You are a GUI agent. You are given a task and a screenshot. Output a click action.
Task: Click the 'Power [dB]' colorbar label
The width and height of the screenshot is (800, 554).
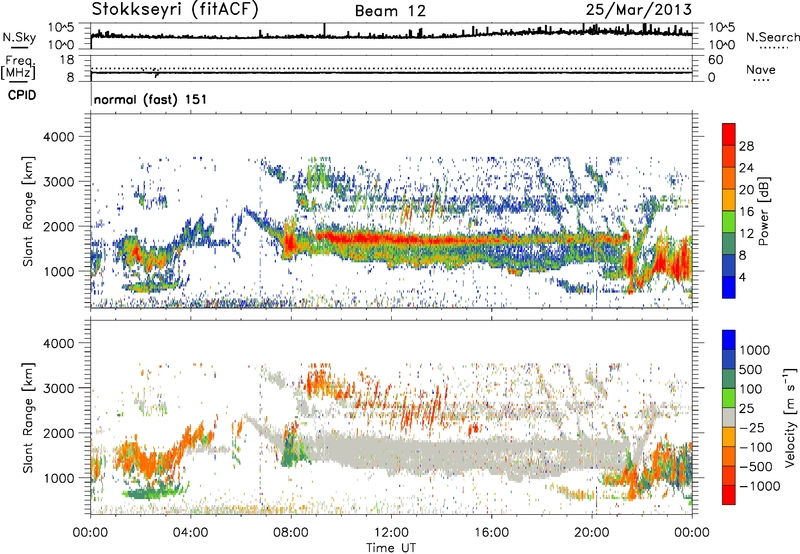pos(763,211)
